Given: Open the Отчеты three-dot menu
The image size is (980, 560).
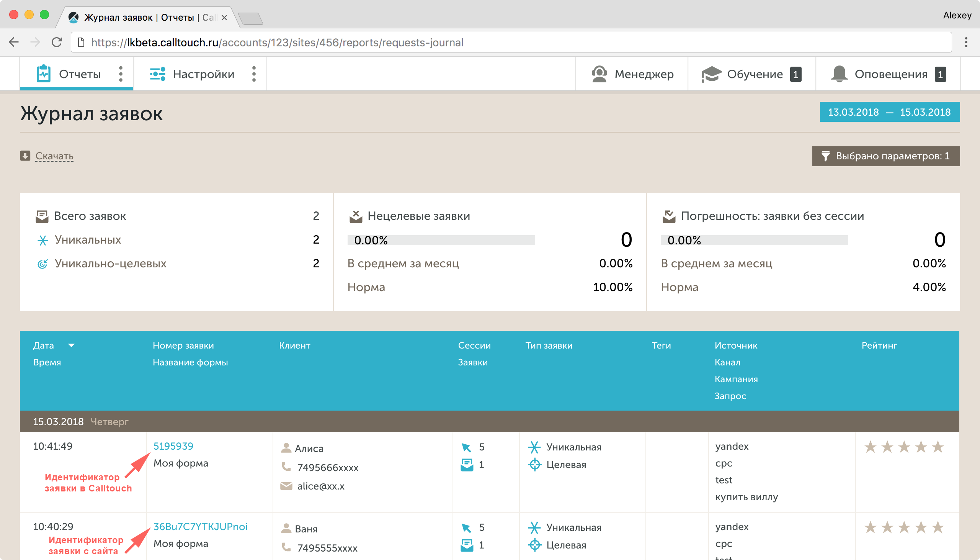Looking at the screenshot, I should click(121, 74).
